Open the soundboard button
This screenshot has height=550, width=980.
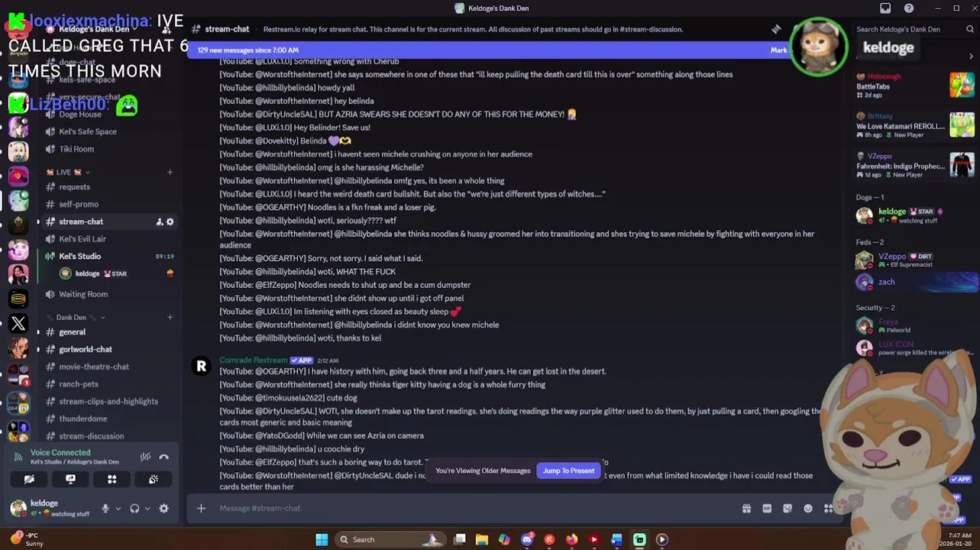pyautogui.click(x=154, y=479)
